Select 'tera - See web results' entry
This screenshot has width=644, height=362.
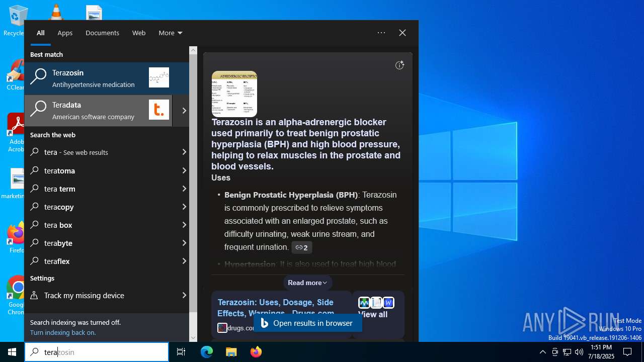(x=102, y=152)
